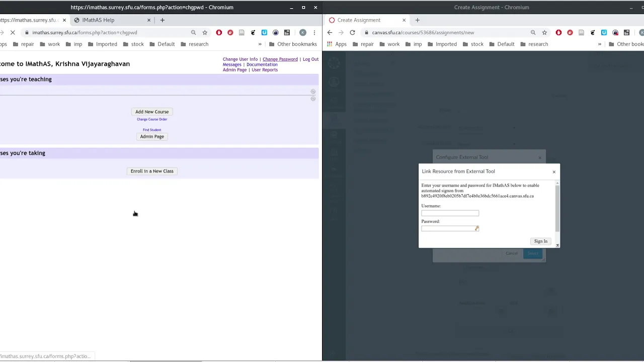644x362 pixels.
Task: Click the blue U extension icon in Canvas window
Action: tap(604, 33)
